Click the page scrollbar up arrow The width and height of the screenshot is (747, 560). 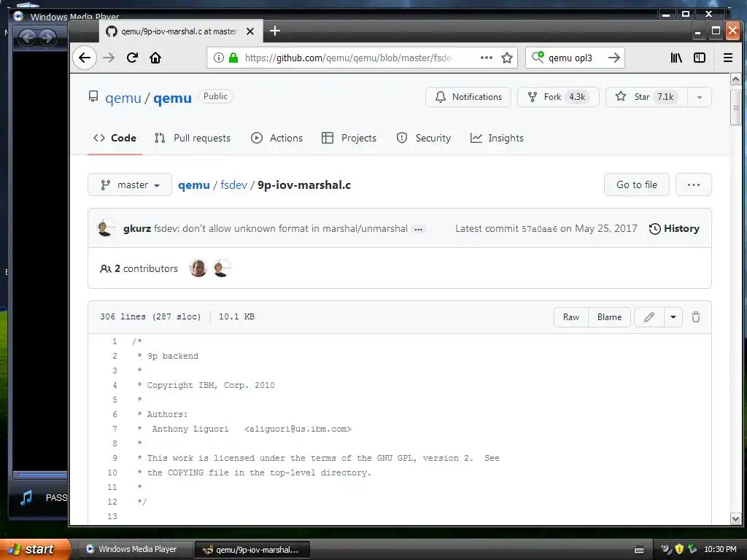[x=735, y=79]
